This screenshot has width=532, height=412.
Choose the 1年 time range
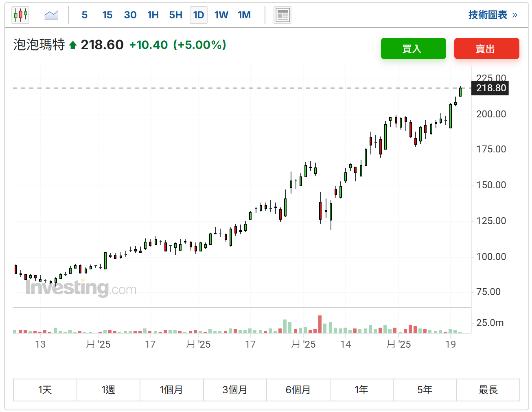point(361,390)
